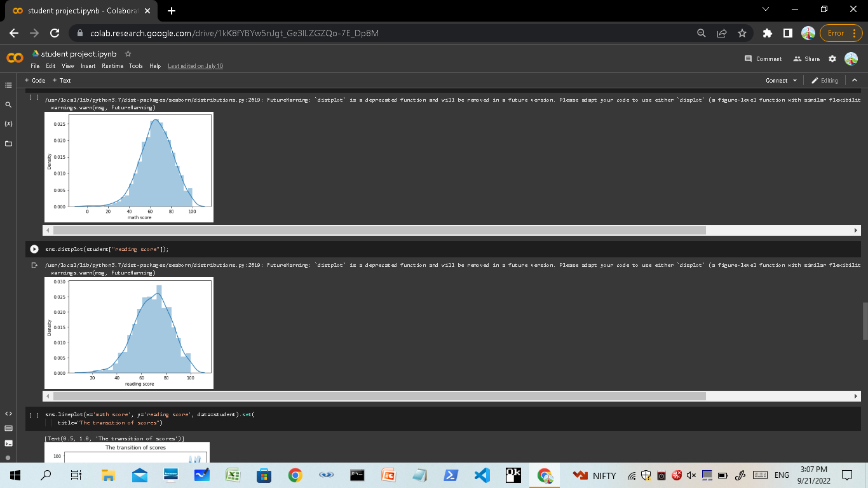Click the math score distribution plot

coord(129,167)
